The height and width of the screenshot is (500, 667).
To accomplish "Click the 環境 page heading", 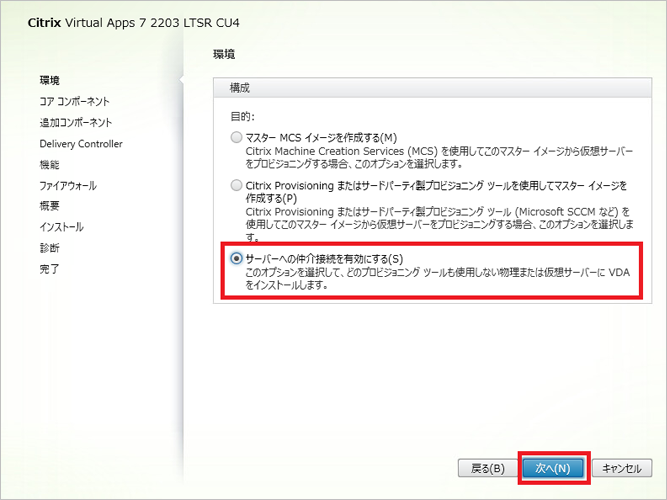I will pos(224,54).
